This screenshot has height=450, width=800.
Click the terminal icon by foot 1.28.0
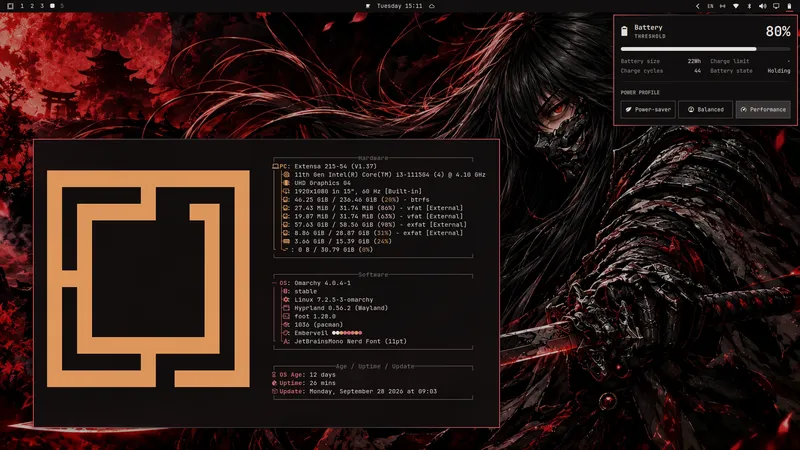tap(286, 316)
